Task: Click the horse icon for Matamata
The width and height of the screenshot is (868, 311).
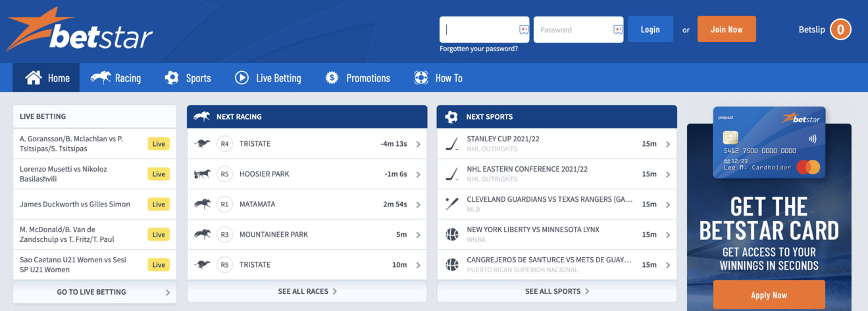Action: (x=202, y=204)
